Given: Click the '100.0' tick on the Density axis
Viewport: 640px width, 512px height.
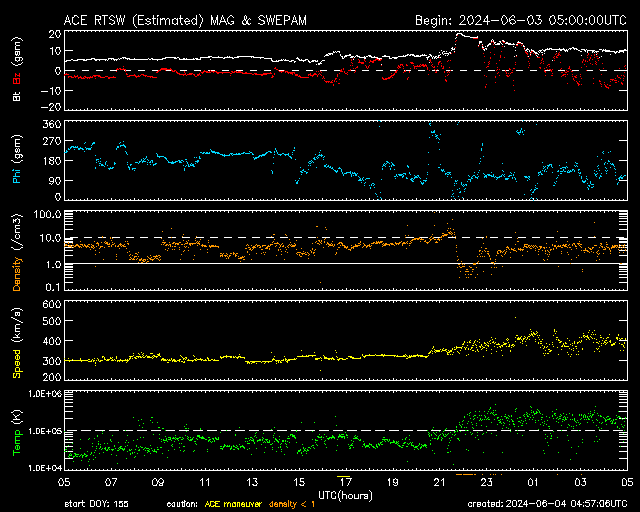Looking at the screenshot, I should (47, 214).
